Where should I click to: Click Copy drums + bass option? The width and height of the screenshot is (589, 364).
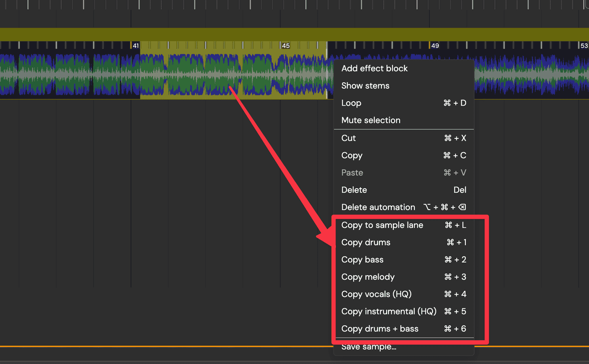(x=380, y=329)
